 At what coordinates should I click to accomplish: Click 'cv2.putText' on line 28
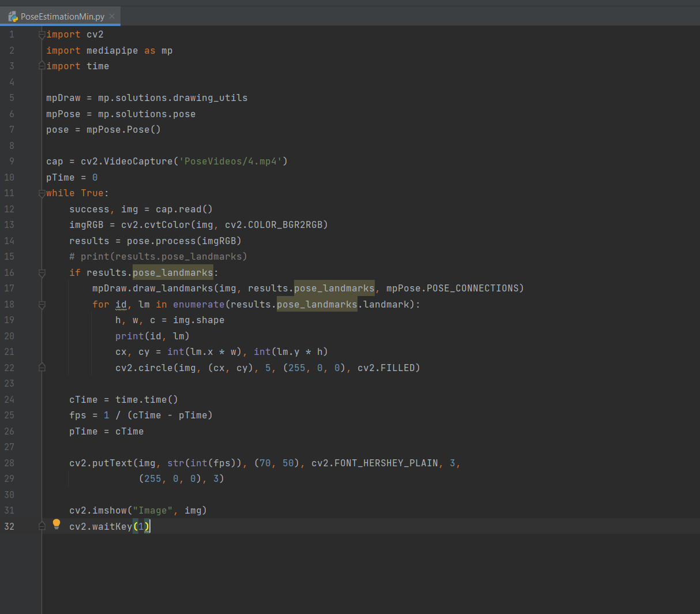click(x=101, y=463)
